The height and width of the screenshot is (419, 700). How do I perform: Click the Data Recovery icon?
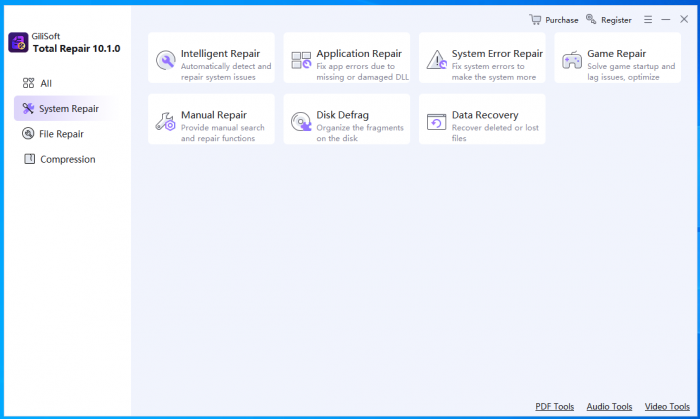click(x=436, y=122)
